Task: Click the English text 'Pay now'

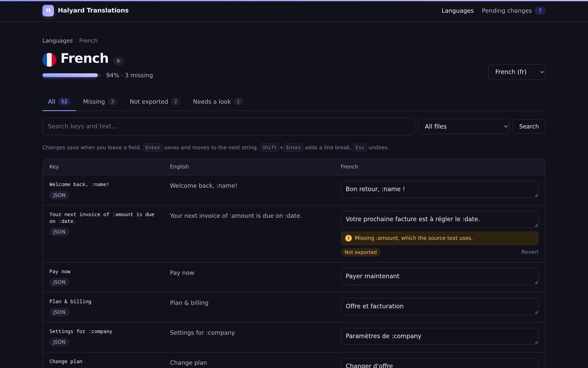Action: coord(182,273)
